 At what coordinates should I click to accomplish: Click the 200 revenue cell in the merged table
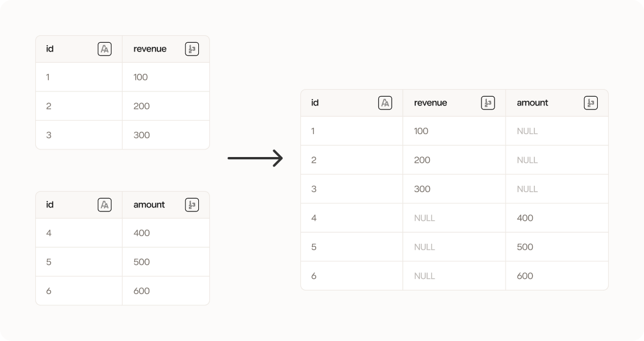(454, 160)
